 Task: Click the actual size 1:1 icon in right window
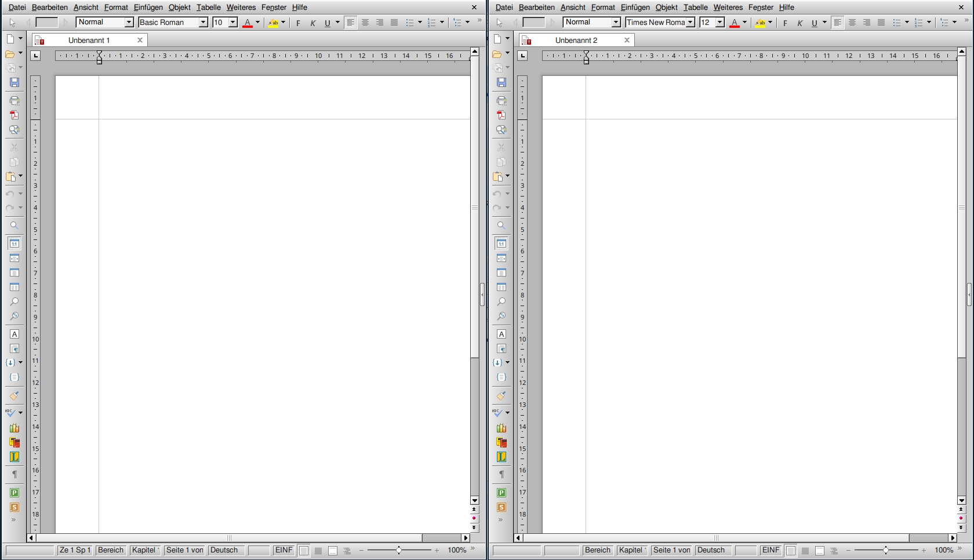point(501,243)
